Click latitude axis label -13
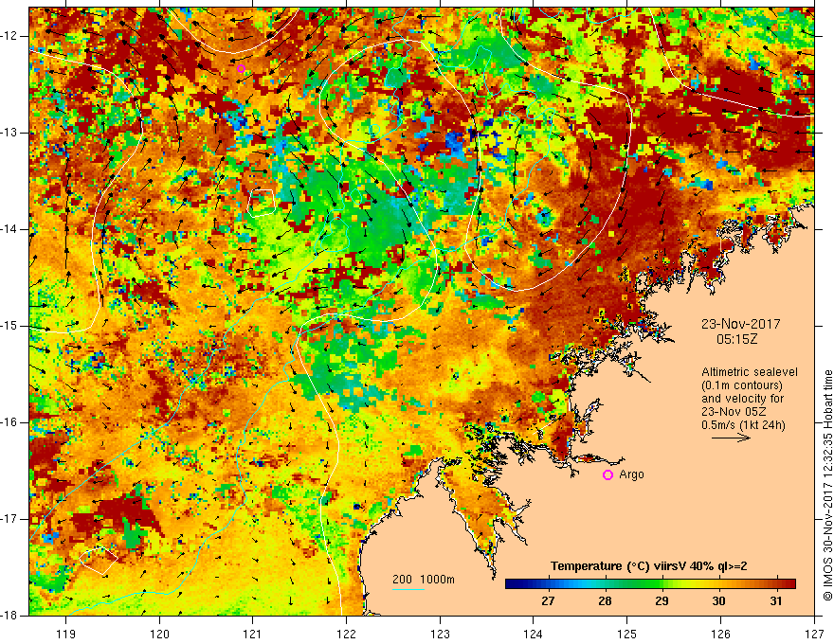This screenshot has width=834, height=644. point(9,133)
